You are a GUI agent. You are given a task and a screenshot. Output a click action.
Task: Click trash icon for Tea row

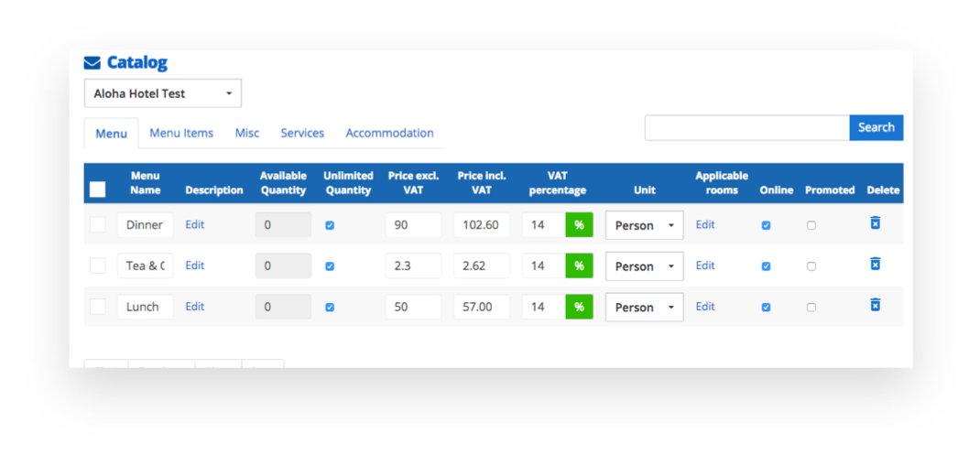point(875,265)
